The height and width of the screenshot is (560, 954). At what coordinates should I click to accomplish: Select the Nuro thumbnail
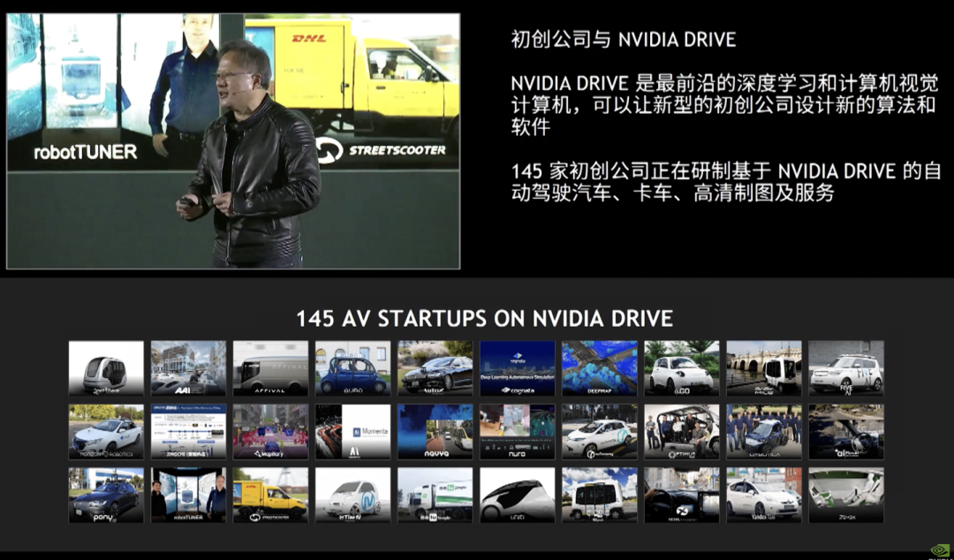click(x=517, y=432)
